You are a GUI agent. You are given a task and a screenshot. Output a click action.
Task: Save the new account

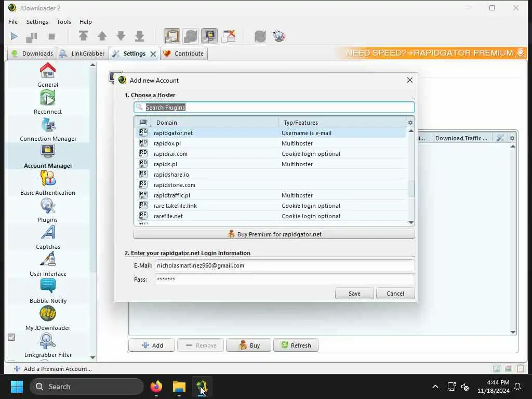pyautogui.click(x=354, y=294)
